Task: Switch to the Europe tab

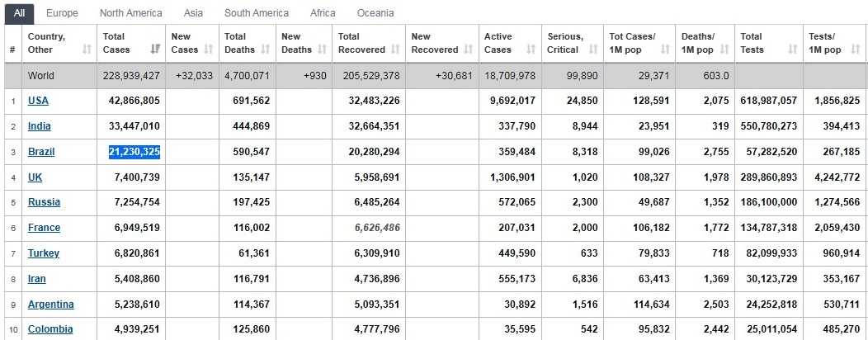Action: (62, 12)
